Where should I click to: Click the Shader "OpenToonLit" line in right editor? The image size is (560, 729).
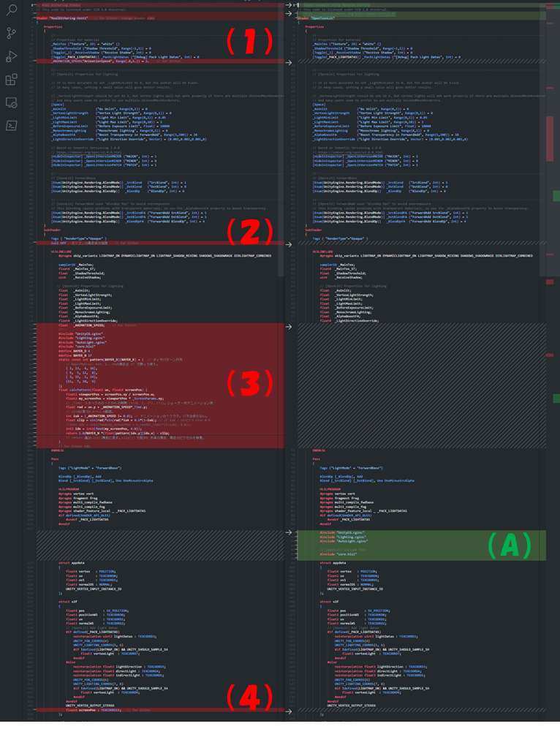[x=321, y=18]
